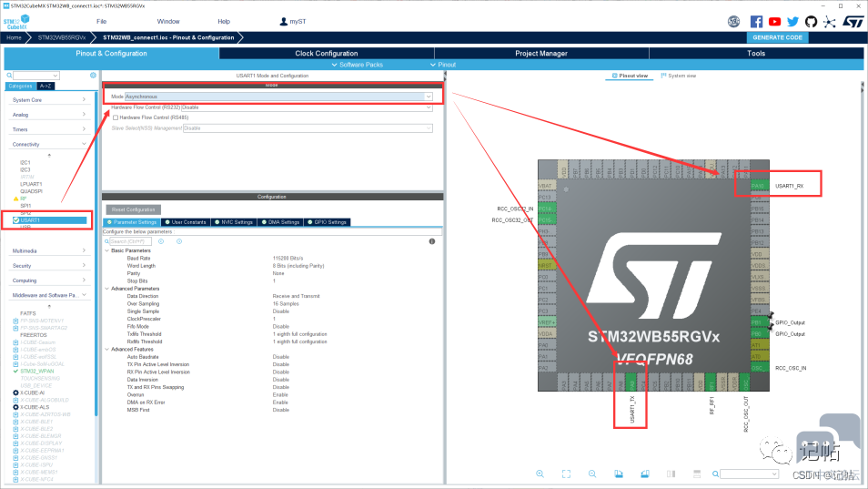
Task: Click the 10-year anniversary badge icon
Action: click(x=733, y=22)
